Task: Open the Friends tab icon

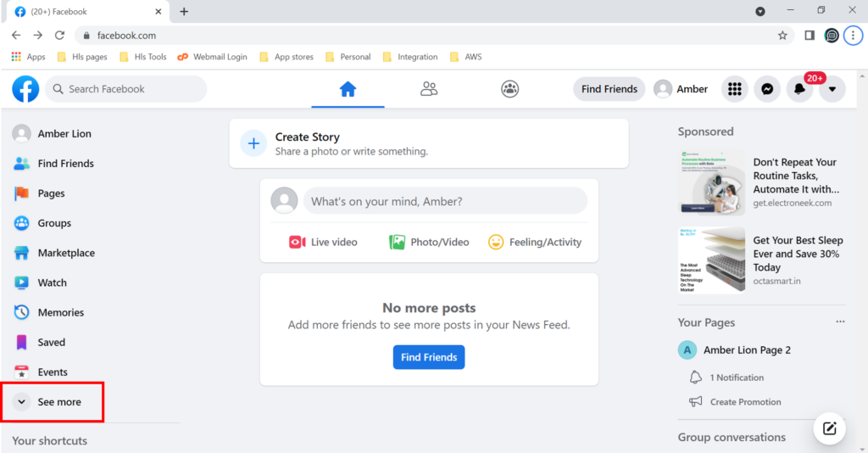Action: pyautogui.click(x=428, y=89)
